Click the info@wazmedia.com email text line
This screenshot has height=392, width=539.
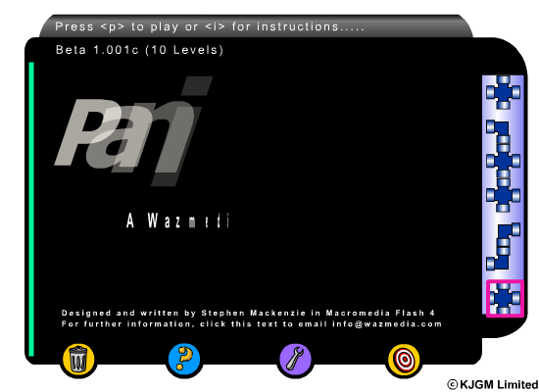[x=251, y=324]
